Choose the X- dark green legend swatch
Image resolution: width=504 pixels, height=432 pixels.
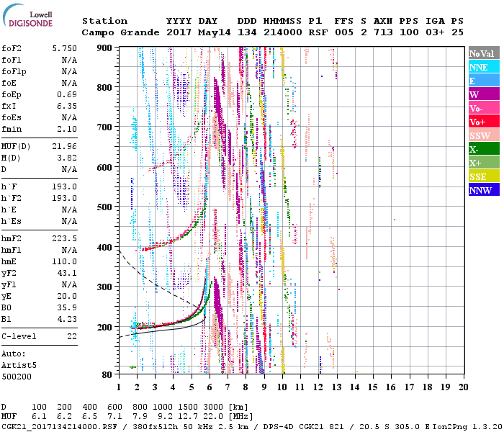click(x=484, y=149)
